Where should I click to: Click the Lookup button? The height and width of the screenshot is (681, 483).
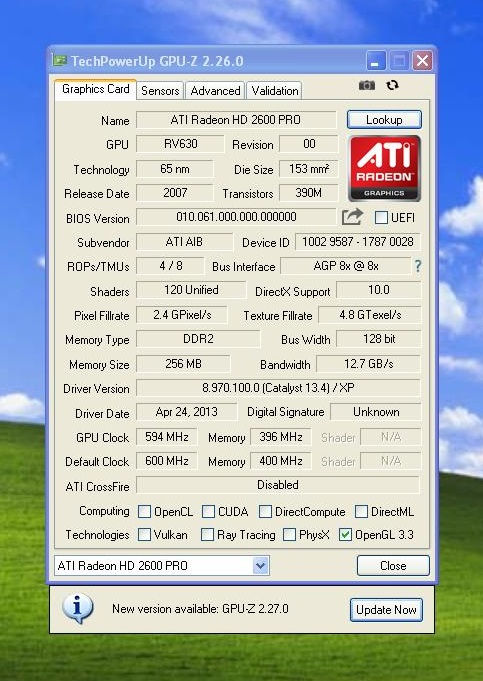click(384, 119)
